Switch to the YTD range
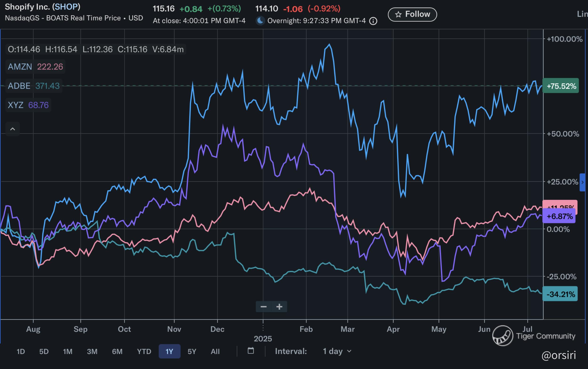588x369 pixels. 144,351
